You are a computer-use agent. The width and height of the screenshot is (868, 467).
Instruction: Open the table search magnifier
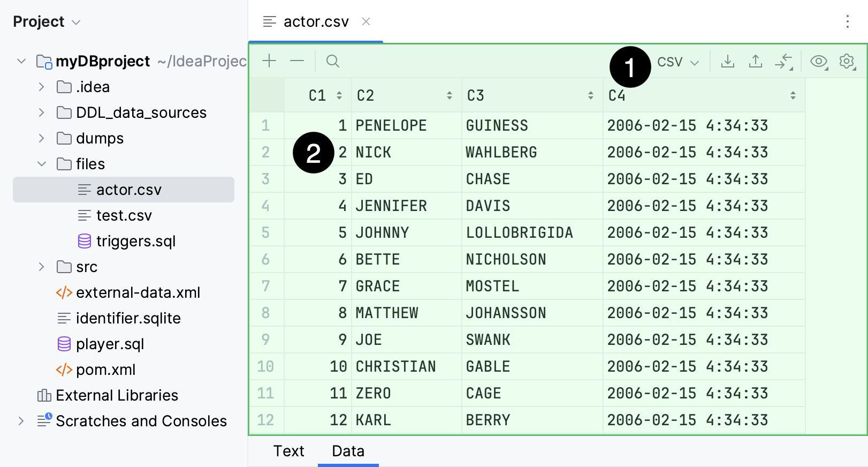coord(332,61)
